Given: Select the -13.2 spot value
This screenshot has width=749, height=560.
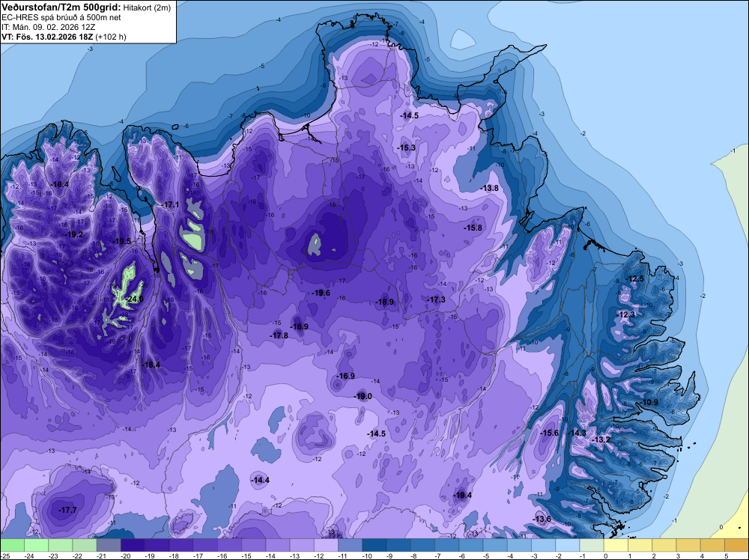Looking at the screenshot, I should [x=601, y=439].
